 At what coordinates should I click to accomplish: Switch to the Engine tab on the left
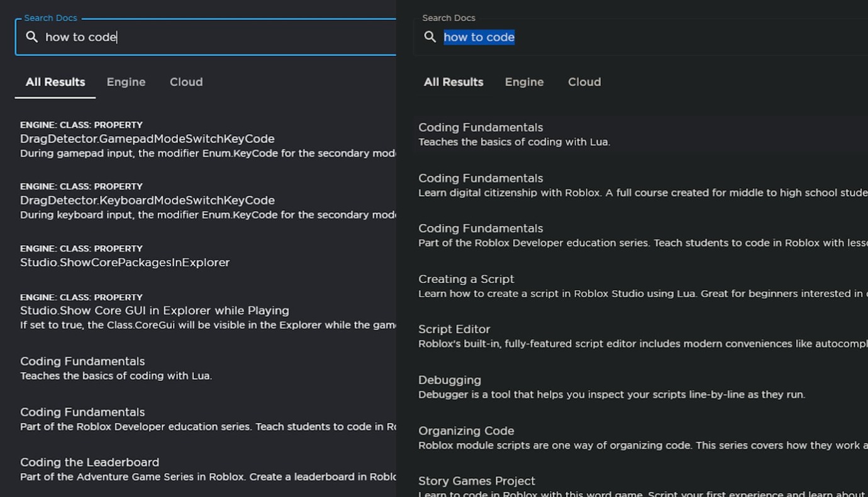point(126,82)
